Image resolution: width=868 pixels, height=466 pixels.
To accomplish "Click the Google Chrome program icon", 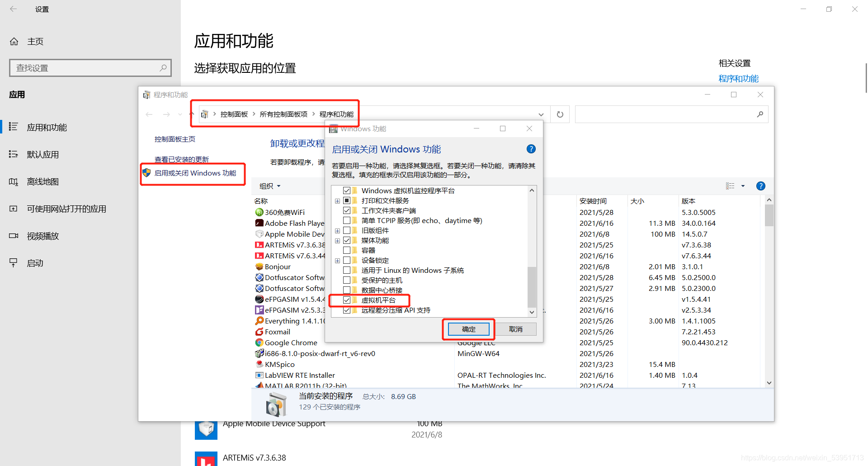I will 259,342.
